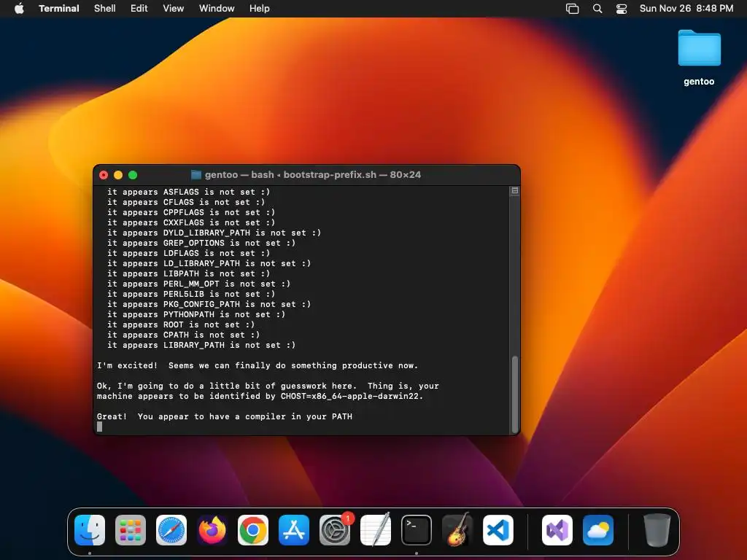The image size is (747, 560).
Task: Click the line mentioning PKG_CONFIG_PATH
Action: coord(209,304)
